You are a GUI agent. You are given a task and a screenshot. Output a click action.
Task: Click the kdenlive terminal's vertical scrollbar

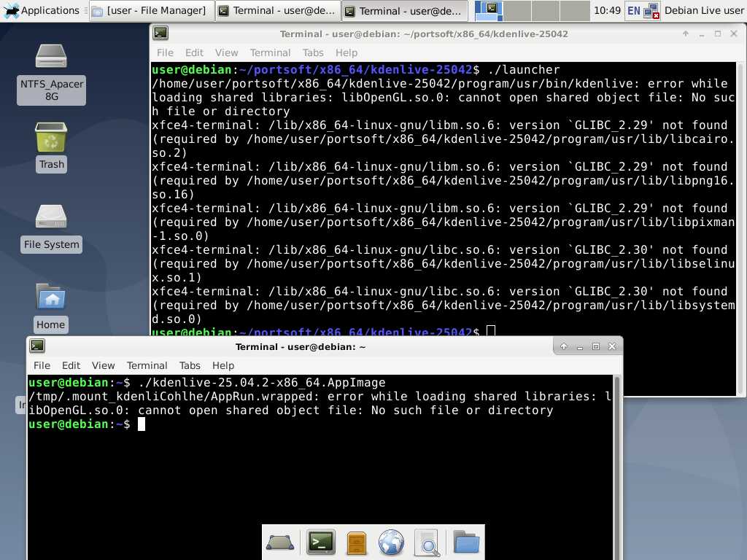point(741,228)
